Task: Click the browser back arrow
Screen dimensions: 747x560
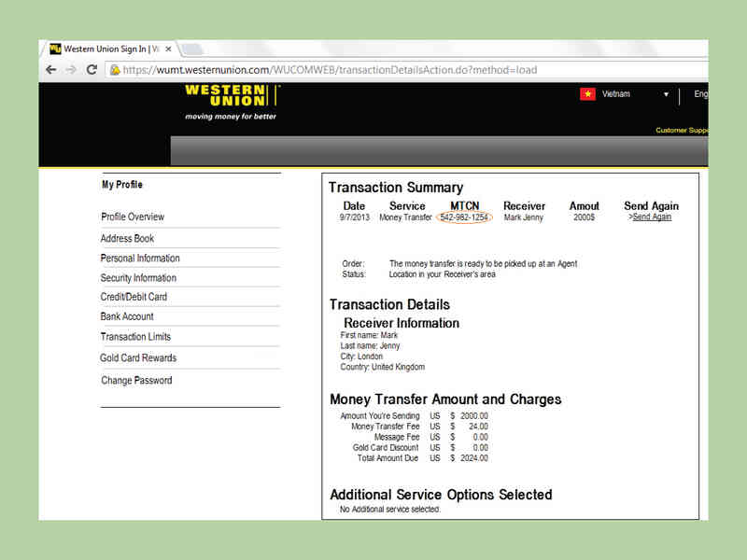Action: (51, 69)
